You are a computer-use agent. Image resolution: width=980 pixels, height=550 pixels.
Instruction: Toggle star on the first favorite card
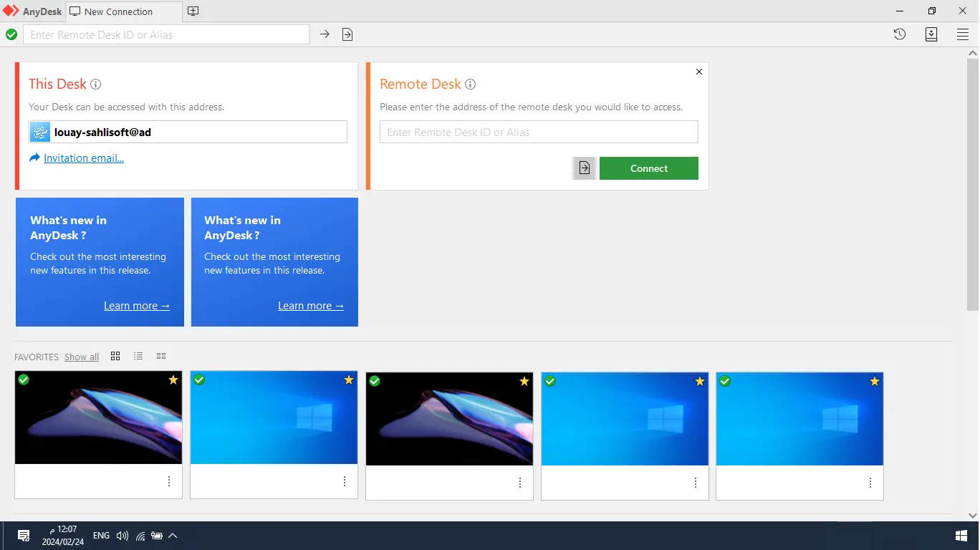pos(173,380)
